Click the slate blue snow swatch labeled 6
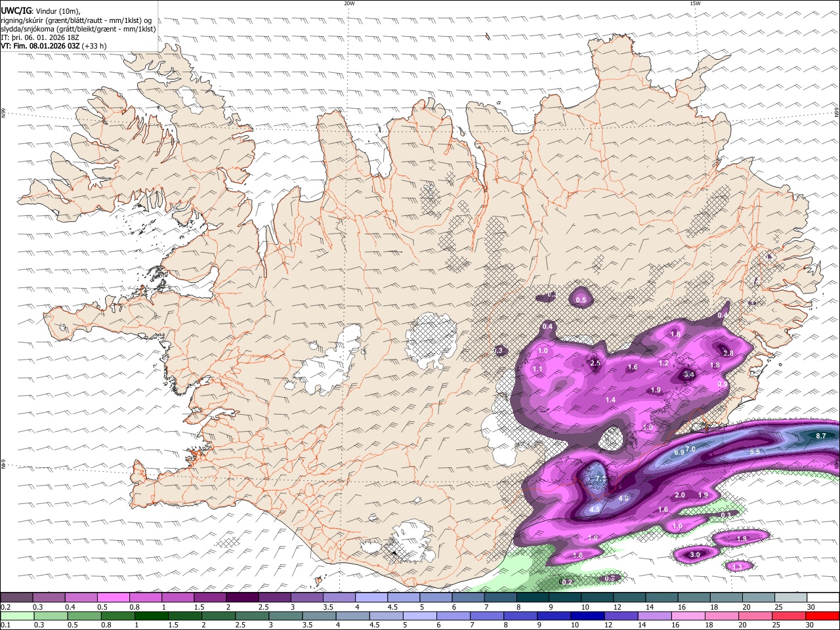The width and height of the screenshot is (840, 630). (x=468, y=598)
